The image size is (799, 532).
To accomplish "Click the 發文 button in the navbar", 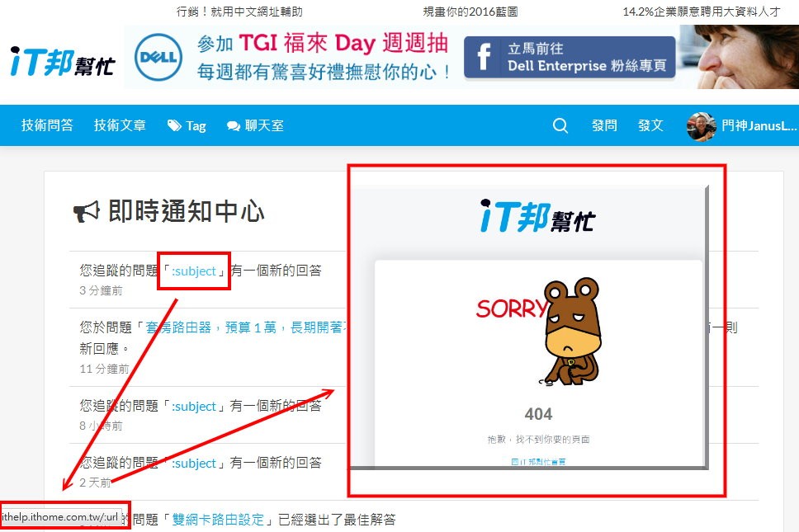I will point(650,125).
